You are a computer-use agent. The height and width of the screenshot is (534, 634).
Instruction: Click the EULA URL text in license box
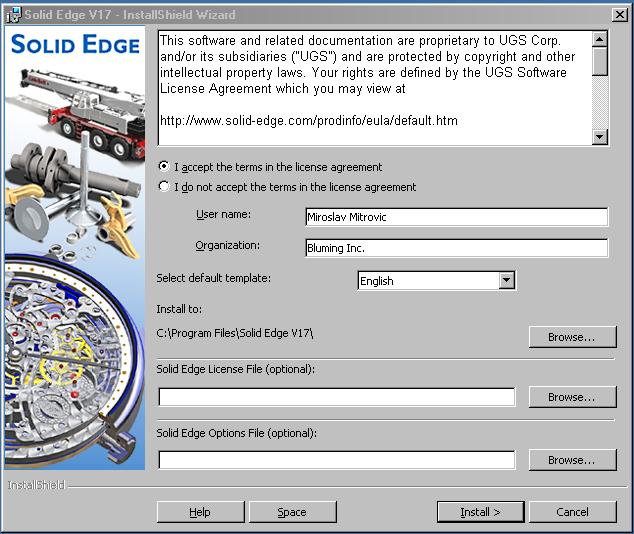[309, 120]
